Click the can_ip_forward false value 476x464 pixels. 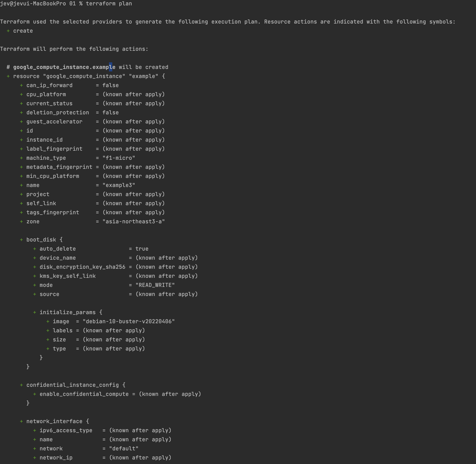point(110,85)
